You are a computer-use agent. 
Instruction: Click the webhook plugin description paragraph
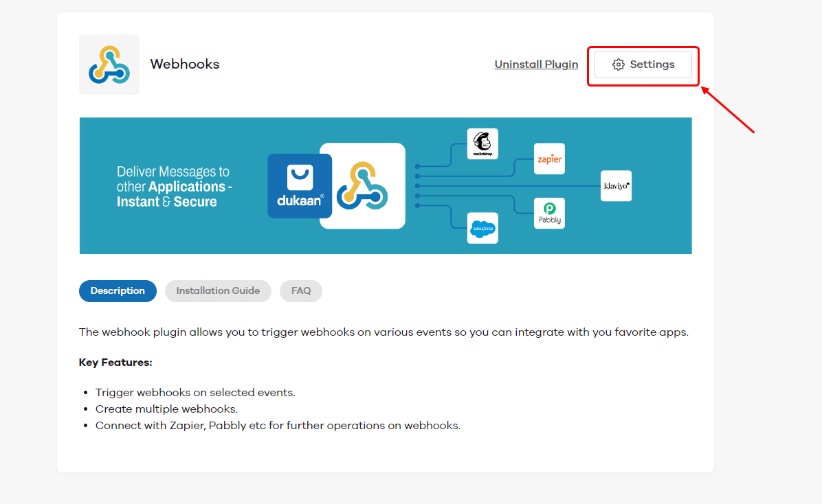tap(384, 332)
